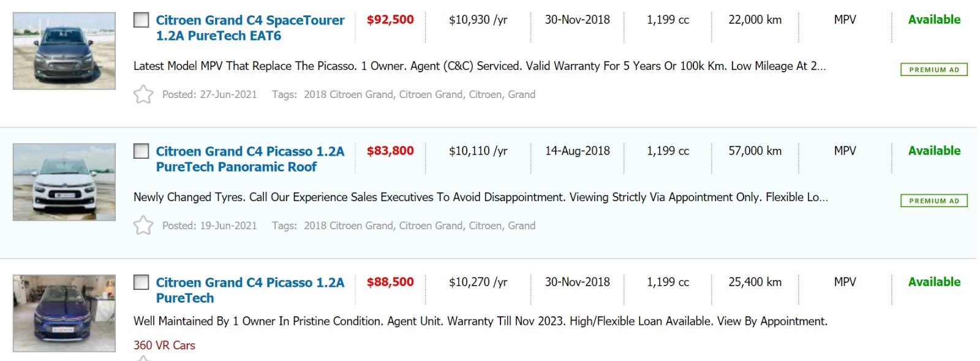Click the "2018 Citroen Grand" tag in the SpaceTourer listing

pos(349,94)
